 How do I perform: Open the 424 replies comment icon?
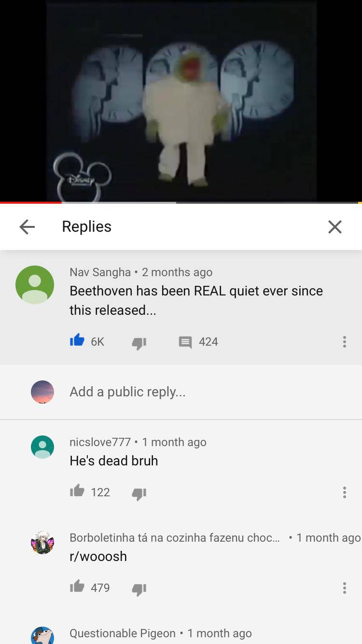click(185, 342)
